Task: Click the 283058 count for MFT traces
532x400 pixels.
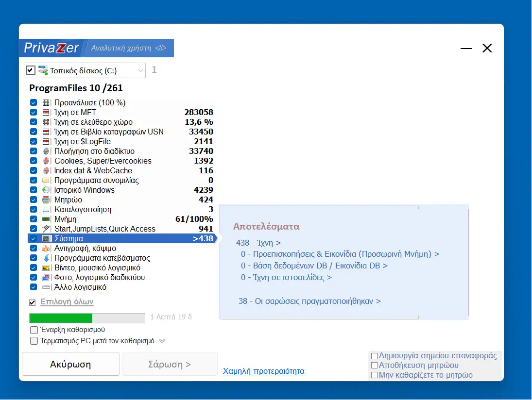Action: tap(199, 113)
